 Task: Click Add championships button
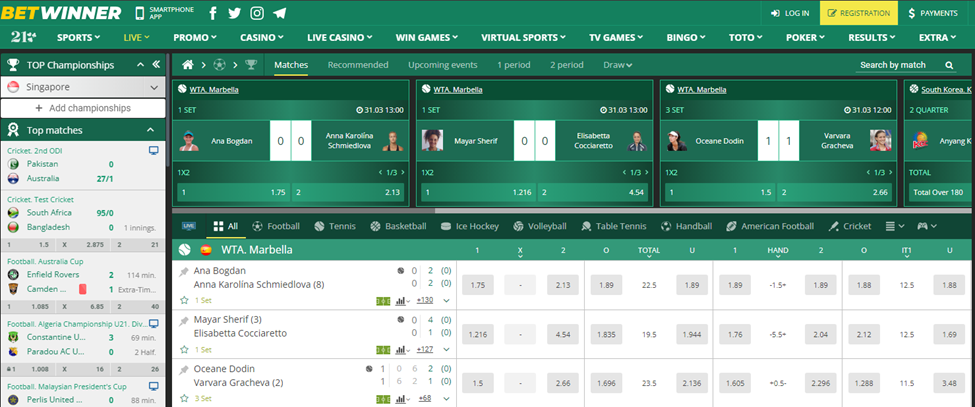point(83,108)
